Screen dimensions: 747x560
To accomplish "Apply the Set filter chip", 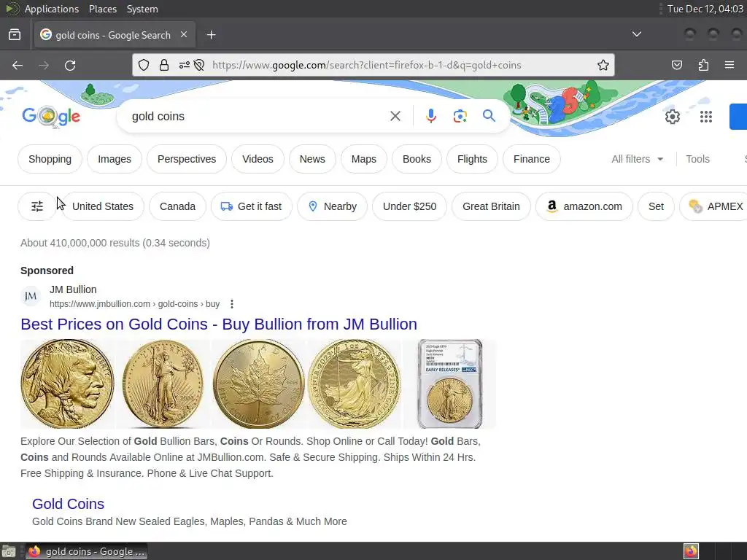I will (x=656, y=206).
